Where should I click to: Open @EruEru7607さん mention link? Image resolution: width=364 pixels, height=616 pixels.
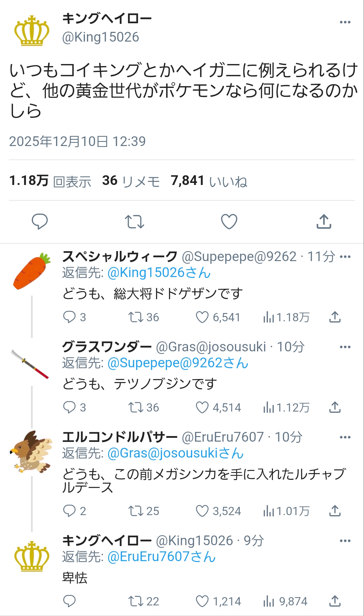point(162,557)
